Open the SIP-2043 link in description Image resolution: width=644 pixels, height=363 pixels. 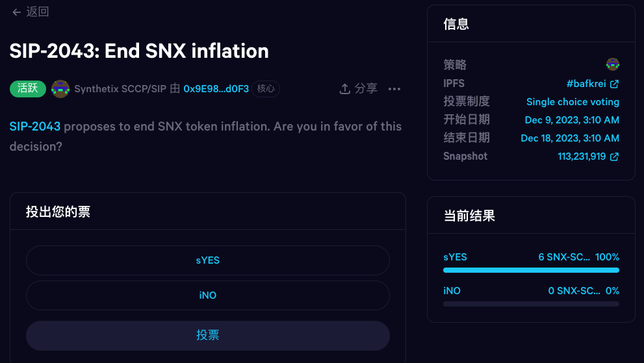pos(35,127)
